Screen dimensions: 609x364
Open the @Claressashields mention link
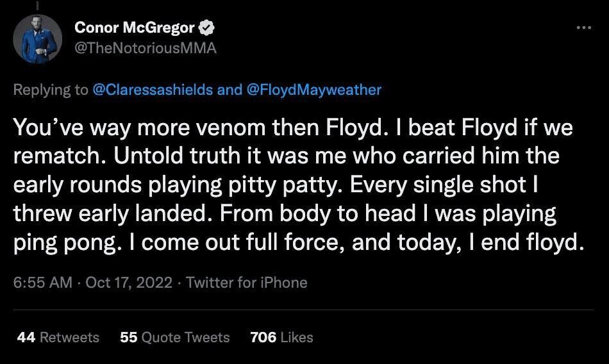[153, 89]
